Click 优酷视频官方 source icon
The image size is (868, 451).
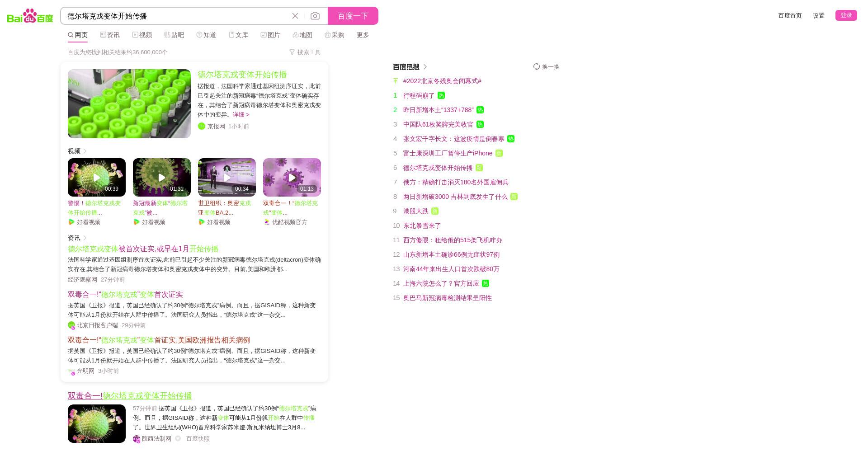pyautogui.click(x=267, y=222)
